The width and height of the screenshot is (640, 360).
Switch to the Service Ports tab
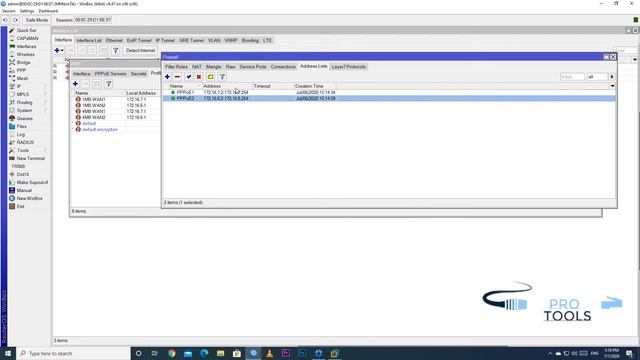253,67
